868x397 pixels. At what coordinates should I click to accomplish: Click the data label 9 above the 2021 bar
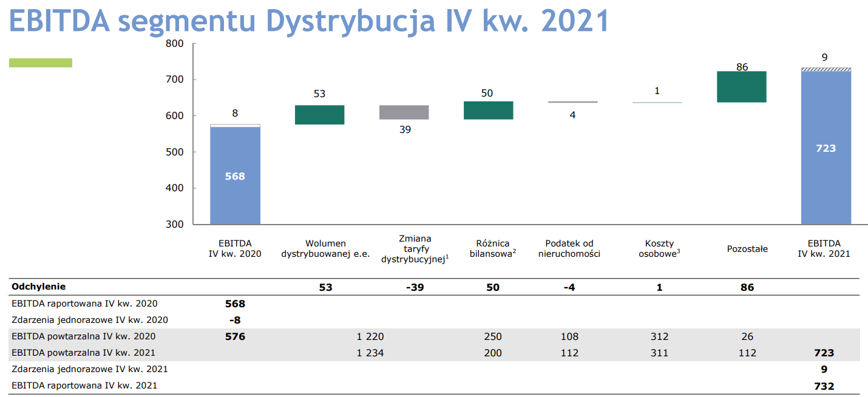[x=824, y=58]
